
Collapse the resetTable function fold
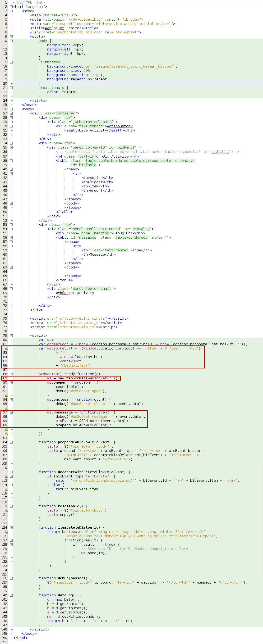[x=11, y=506]
